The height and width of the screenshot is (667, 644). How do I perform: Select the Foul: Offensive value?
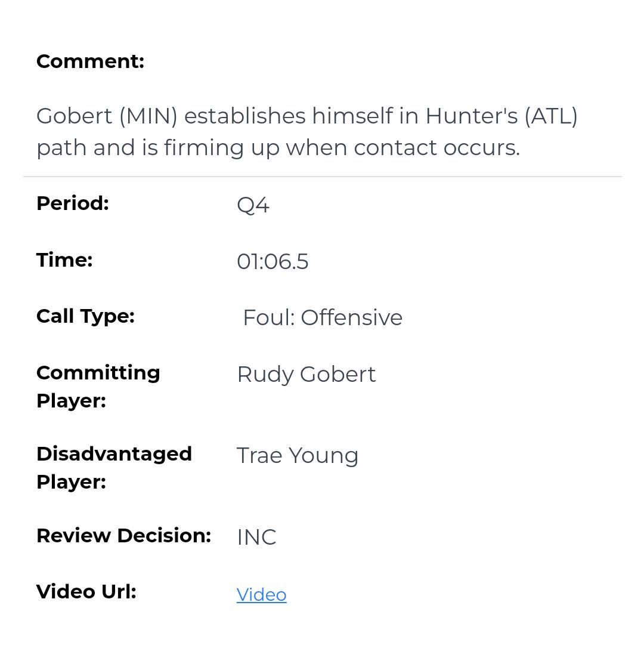323,318
